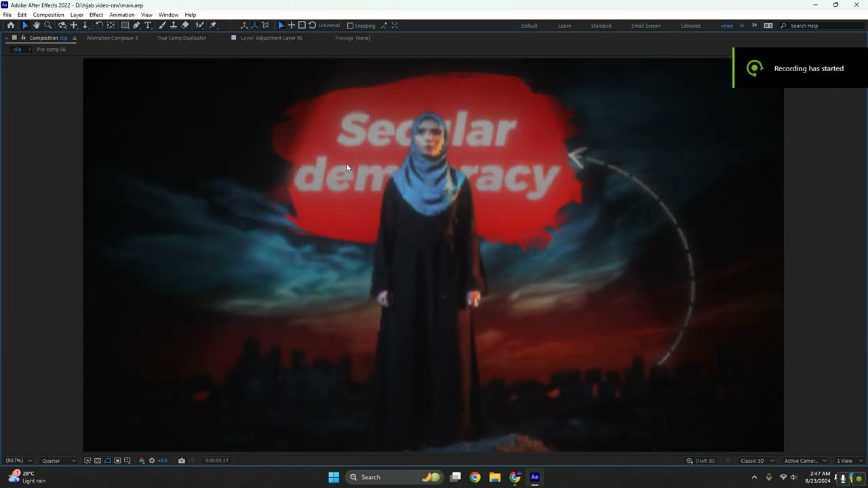Select the Clone Stamp tool
This screenshot has height=488, width=868.
174,25
